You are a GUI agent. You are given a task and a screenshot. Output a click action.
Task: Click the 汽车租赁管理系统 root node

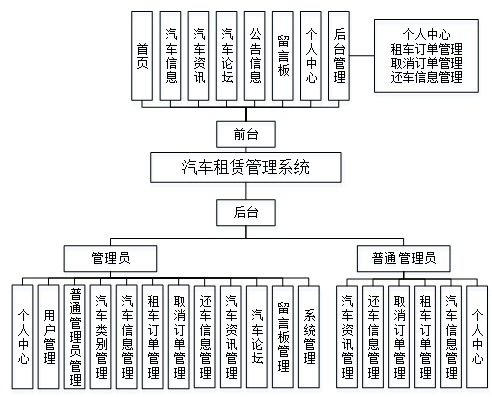click(246, 167)
